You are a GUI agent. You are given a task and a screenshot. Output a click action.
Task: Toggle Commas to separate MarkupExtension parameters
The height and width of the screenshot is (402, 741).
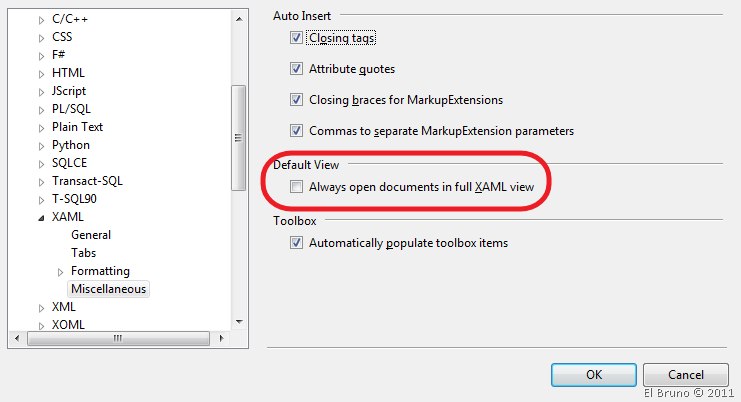click(296, 130)
